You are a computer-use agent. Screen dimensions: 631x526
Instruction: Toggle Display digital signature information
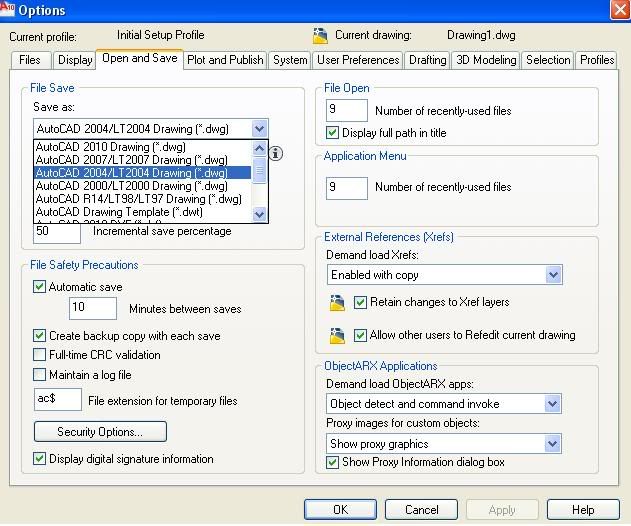coord(39,459)
